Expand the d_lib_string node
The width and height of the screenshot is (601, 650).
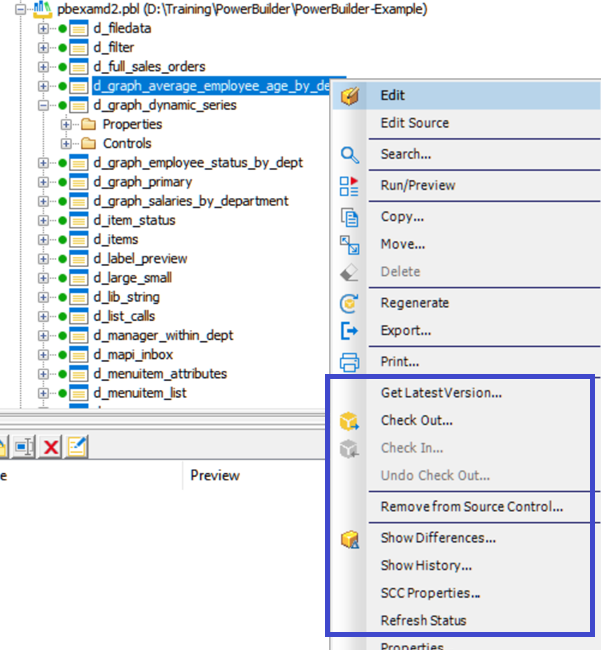point(43,297)
